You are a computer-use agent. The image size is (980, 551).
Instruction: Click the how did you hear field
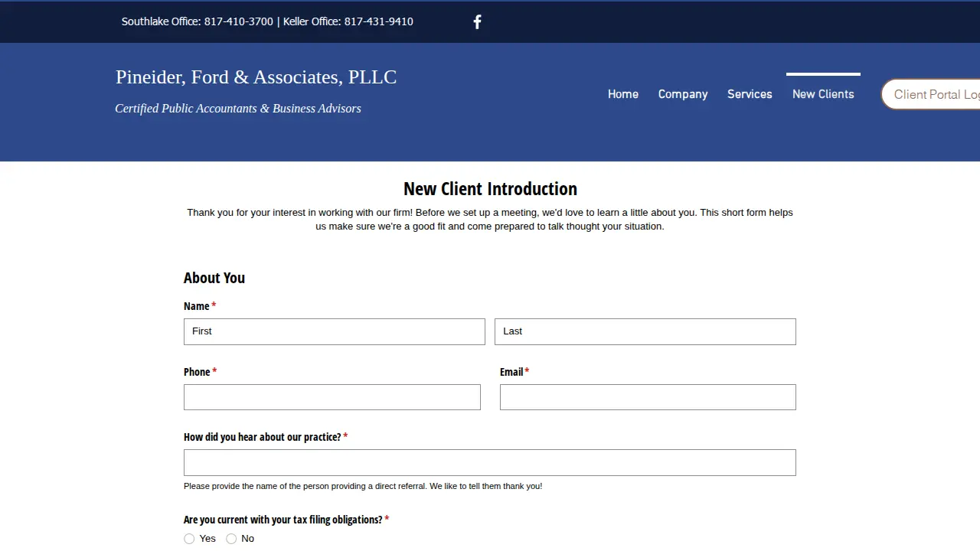click(490, 463)
